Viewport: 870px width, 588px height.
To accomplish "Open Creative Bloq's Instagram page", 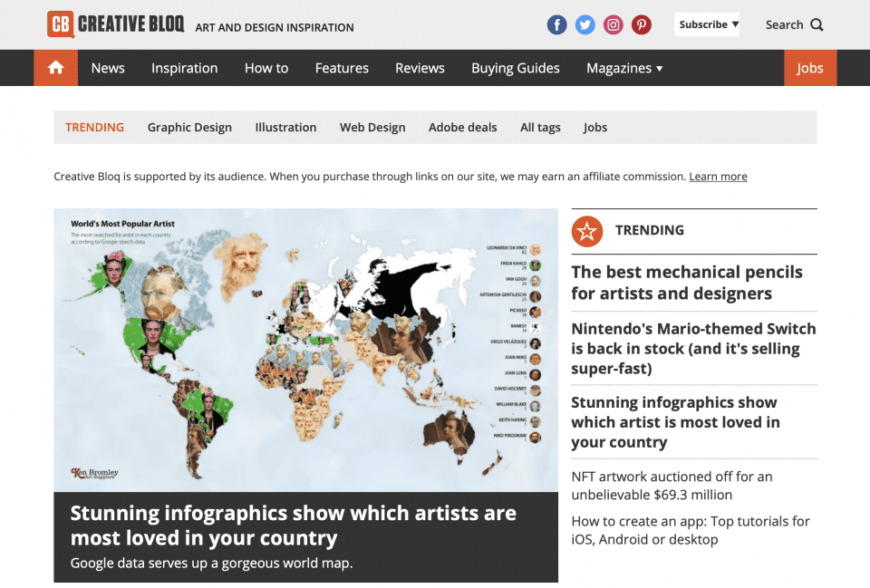I will point(613,24).
